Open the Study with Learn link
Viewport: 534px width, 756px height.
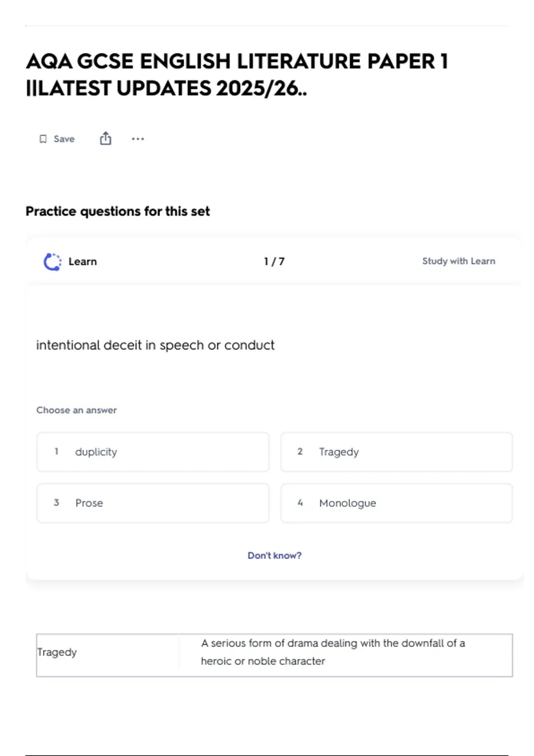[x=458, y=261]
